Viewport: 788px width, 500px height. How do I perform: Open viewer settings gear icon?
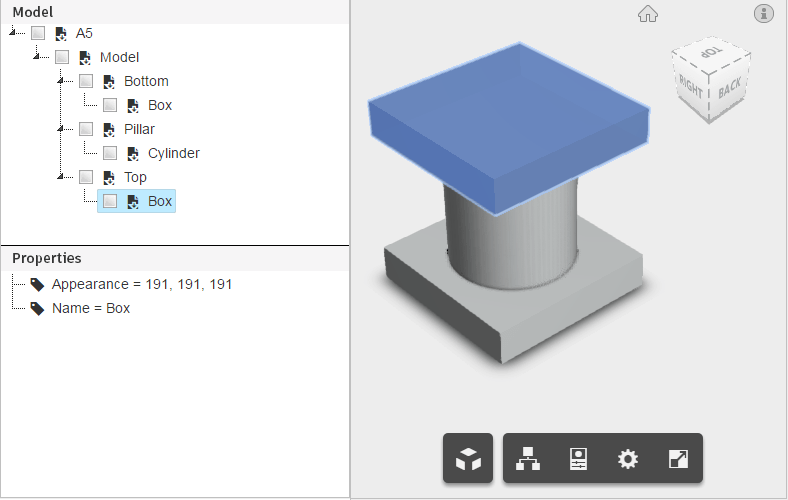[628, 458]
